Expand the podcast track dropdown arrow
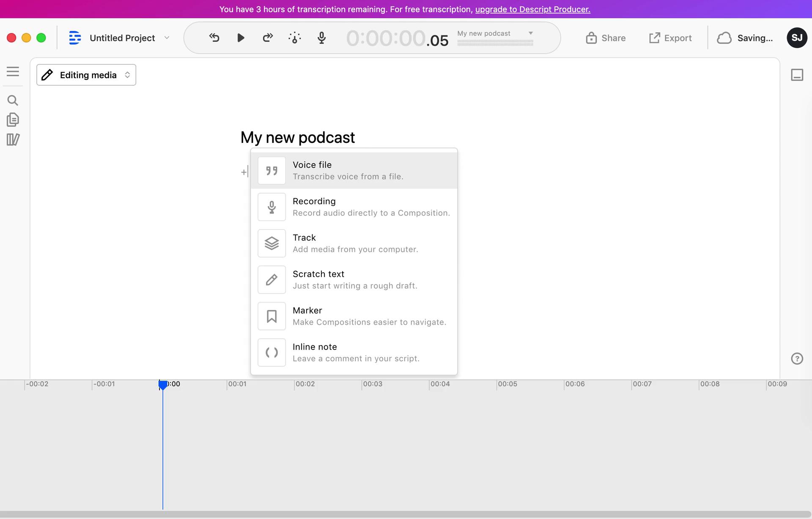812x519 pixels. point(529,33)
